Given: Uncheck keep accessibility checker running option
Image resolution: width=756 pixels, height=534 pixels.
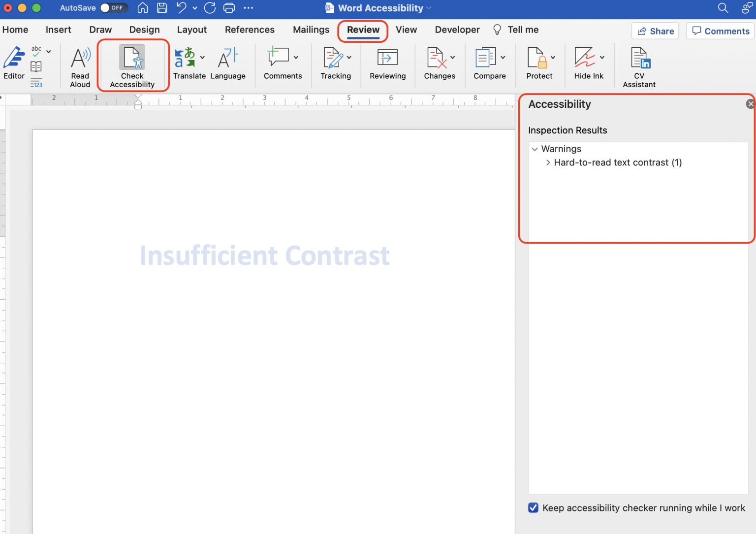Looking at the screenshot, I should (533, 507).
